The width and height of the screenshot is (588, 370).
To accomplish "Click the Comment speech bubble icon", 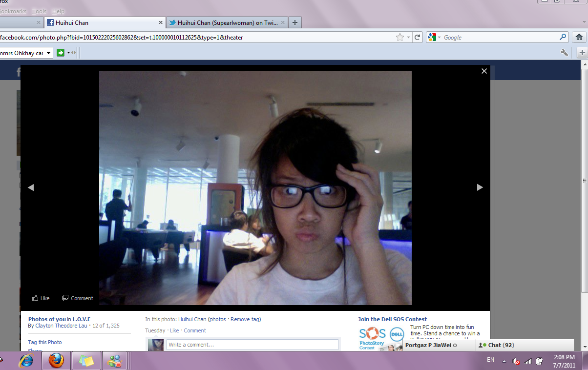I will click(x=65, y=298).
